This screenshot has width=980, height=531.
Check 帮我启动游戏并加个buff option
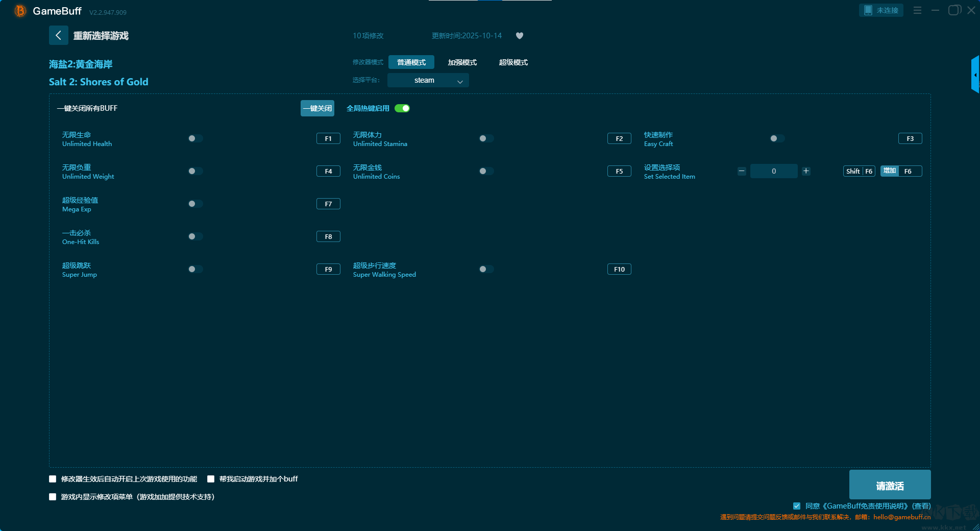click(x=211, y=479)
